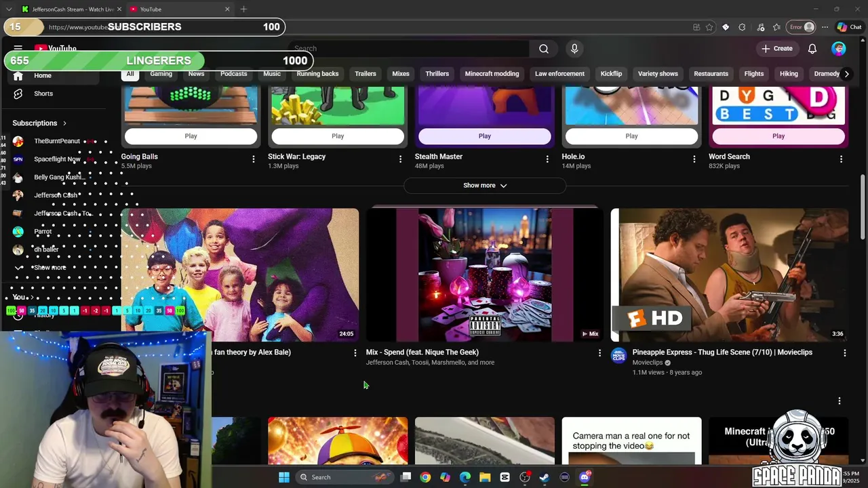This screenshot has width=868, height=488.
Task: Open CapCut from the taskbar
Action: 505,477
